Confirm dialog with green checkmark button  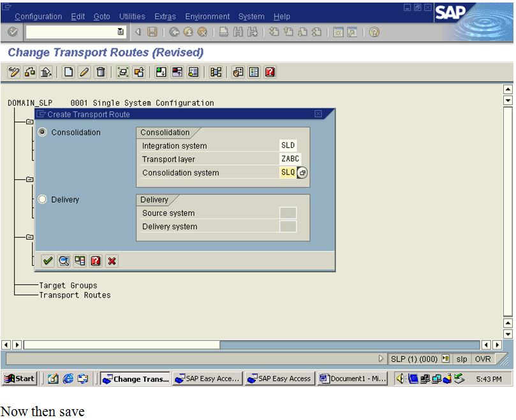click(x=48, y=261)
